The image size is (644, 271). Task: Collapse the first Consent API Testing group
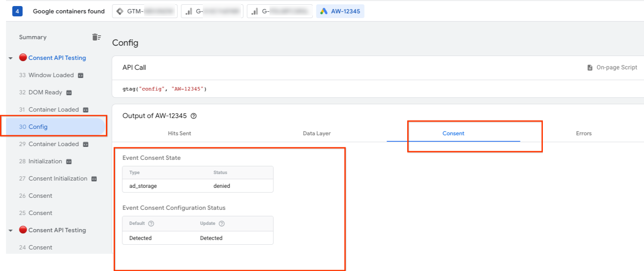(10, 58)
